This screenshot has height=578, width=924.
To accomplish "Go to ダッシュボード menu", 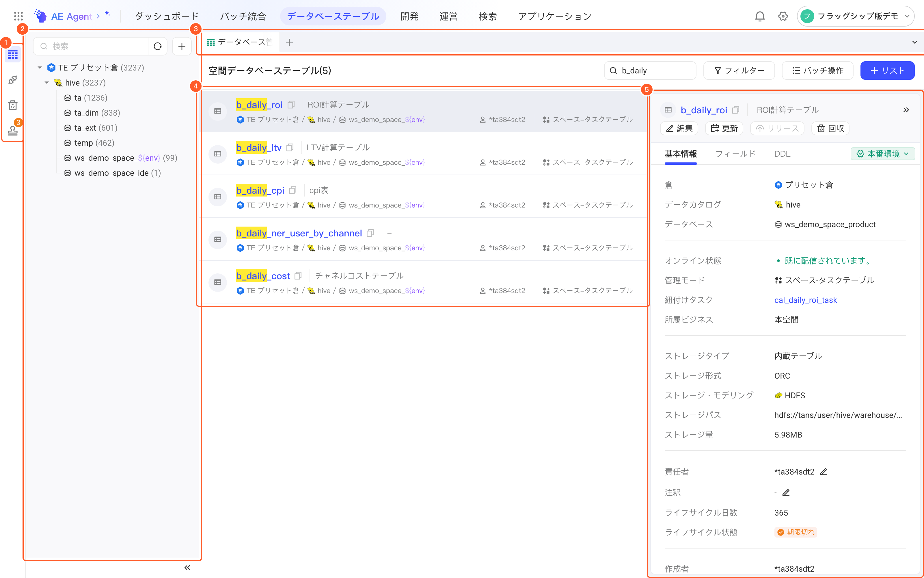I will point(167,16).
